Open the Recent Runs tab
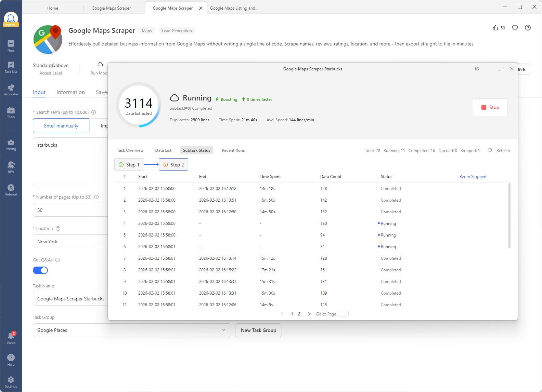 coord(233,150)
